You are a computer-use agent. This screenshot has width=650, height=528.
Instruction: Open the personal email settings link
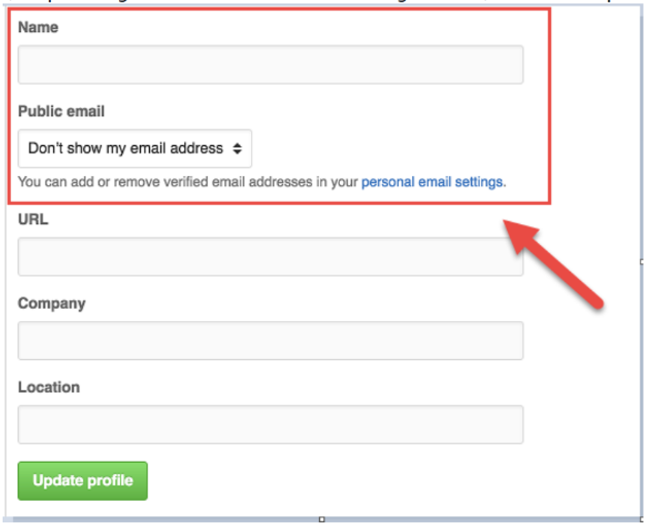pos(432,182)
